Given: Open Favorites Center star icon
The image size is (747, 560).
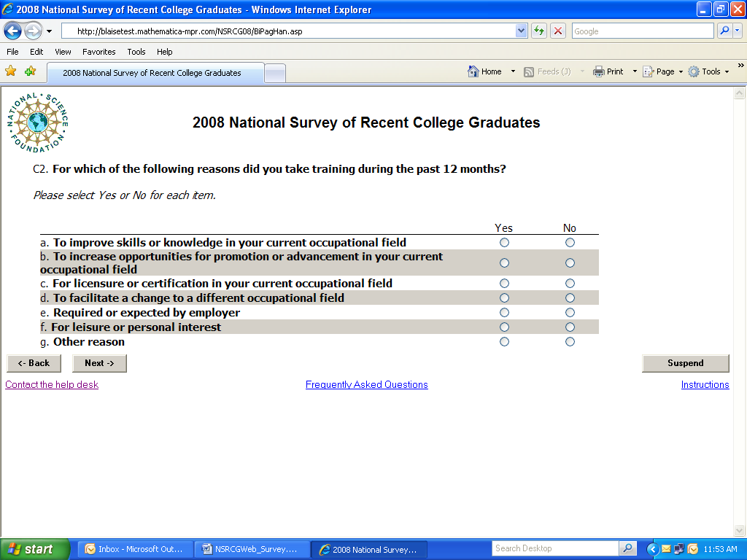Looking at the screenshot, I should coord(11,71).
